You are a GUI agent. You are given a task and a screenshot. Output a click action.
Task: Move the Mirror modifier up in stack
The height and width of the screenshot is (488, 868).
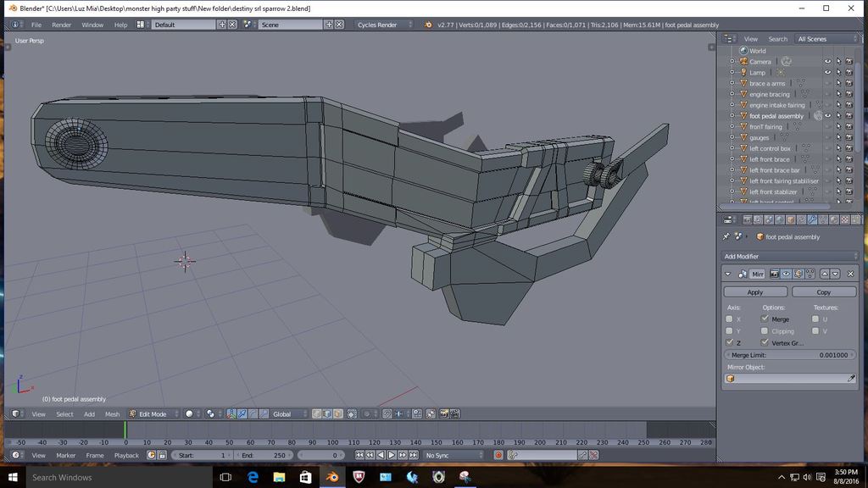pos(824,274)
